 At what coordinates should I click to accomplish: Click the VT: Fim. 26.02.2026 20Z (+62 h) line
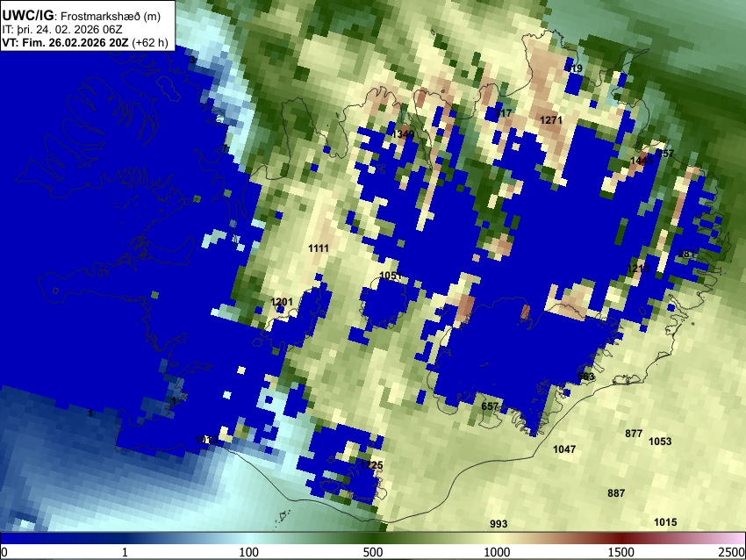(x=85, y=42)
